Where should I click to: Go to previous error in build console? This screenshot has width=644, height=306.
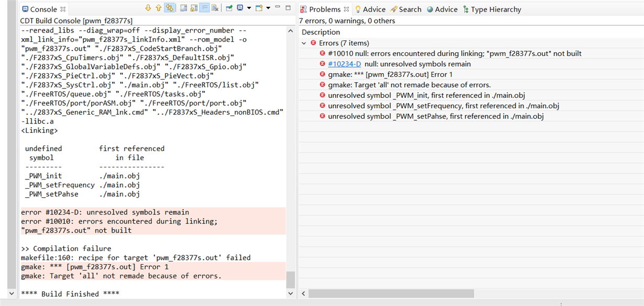pyautogui.click(x=158, y=8)
